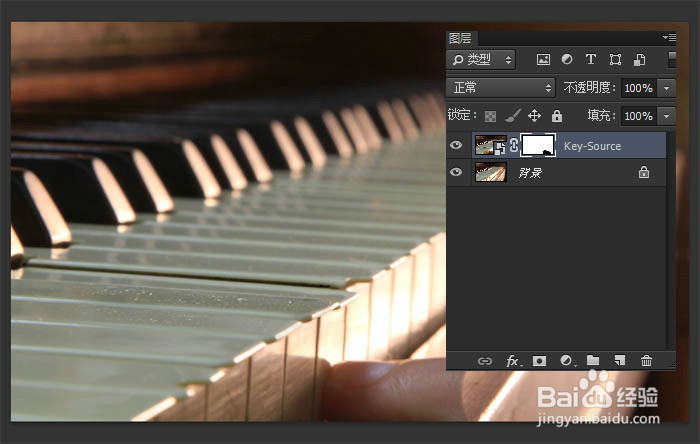Viewport: 700px width, 444px height.
Task: Switch to the 图层 panel tab
Action: coord(461,38)
